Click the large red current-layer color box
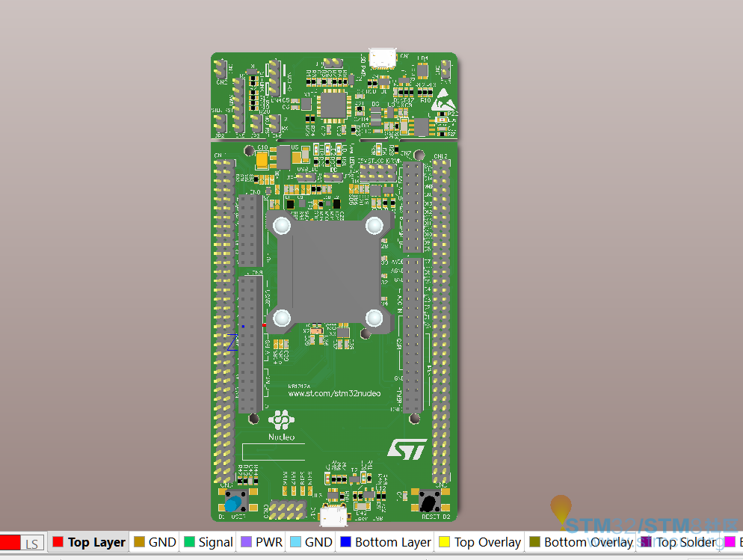743x560 pixels. [x=10, y=543]
